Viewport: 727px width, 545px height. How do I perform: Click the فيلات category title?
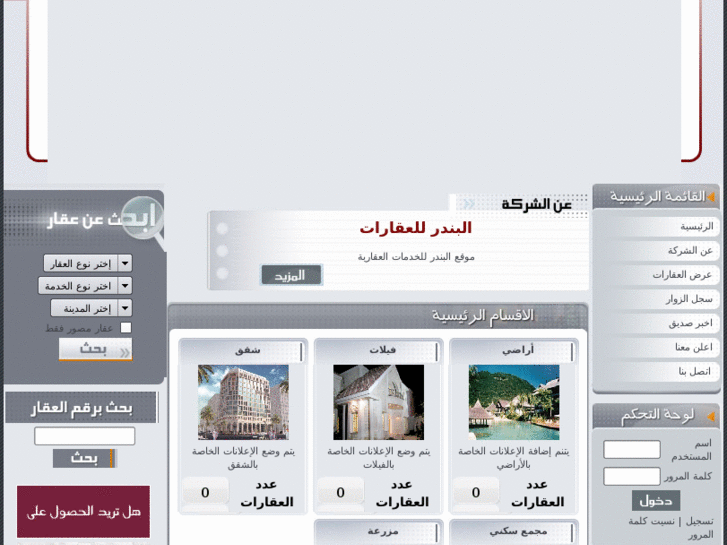pos(383,350)
